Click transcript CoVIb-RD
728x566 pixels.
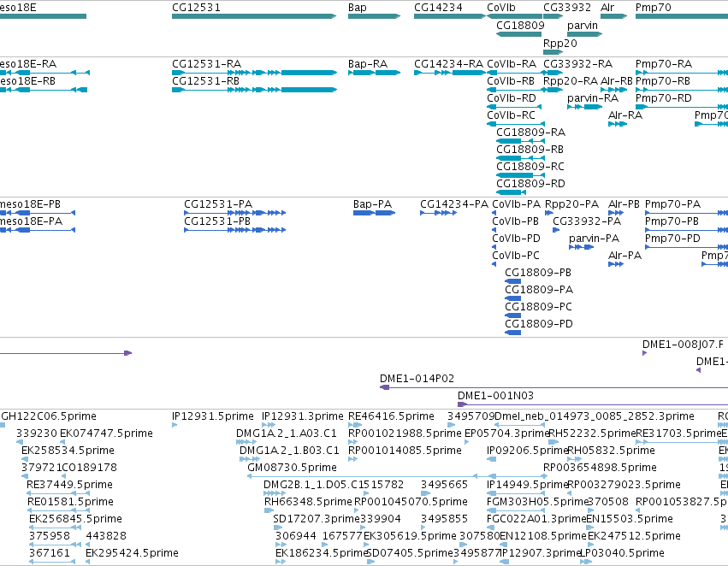point(514,107)
